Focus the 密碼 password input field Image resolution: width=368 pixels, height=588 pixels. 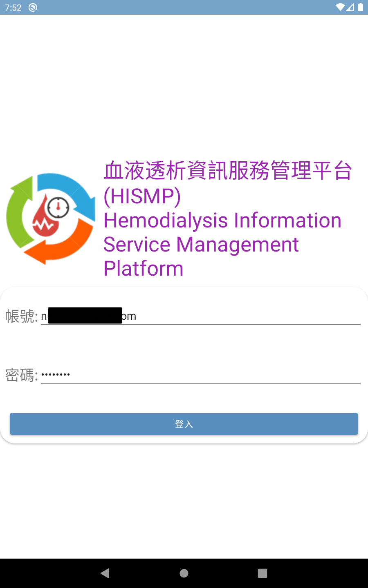(201, 374)
